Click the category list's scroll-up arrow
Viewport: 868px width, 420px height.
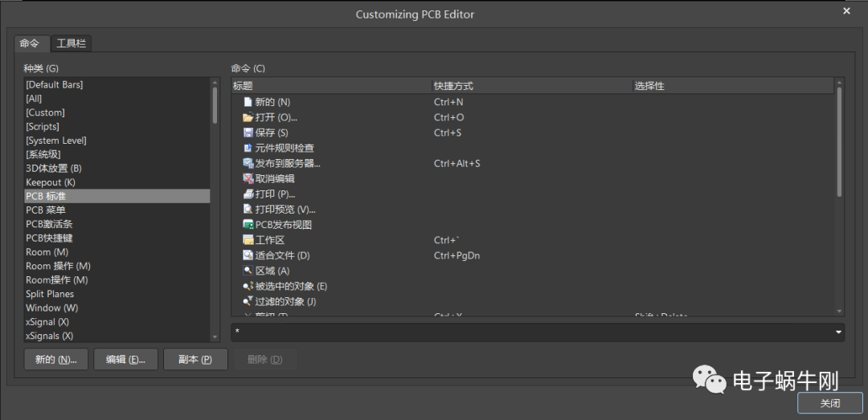pyautogui.click(x=215, y=83)
